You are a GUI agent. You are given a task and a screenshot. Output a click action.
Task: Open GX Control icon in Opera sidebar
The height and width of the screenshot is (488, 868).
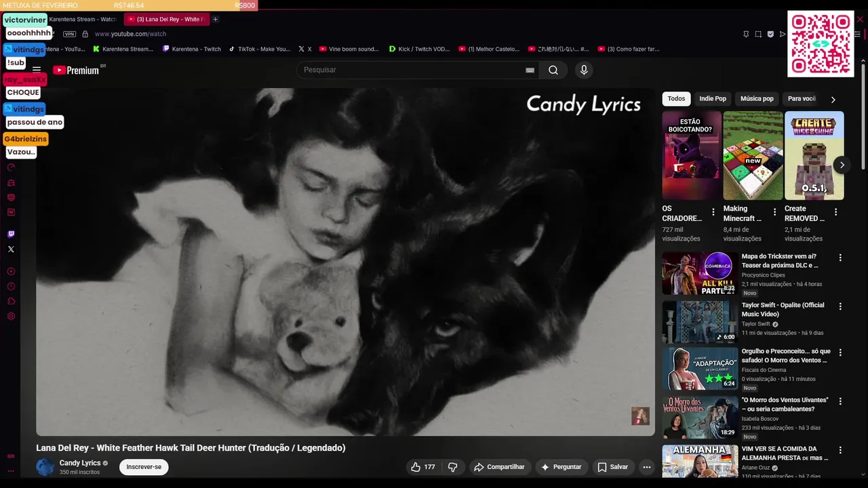(11, 167)
